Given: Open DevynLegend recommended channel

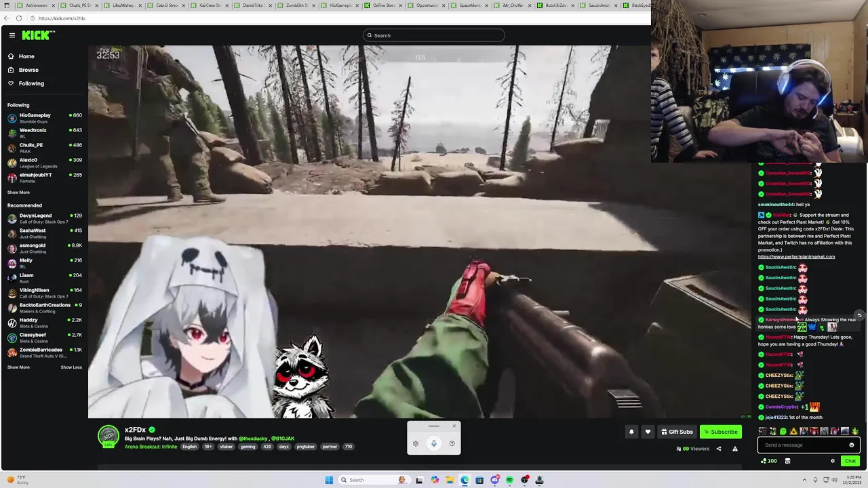Looking at the screenshot, I should click(x=44, y=218).
